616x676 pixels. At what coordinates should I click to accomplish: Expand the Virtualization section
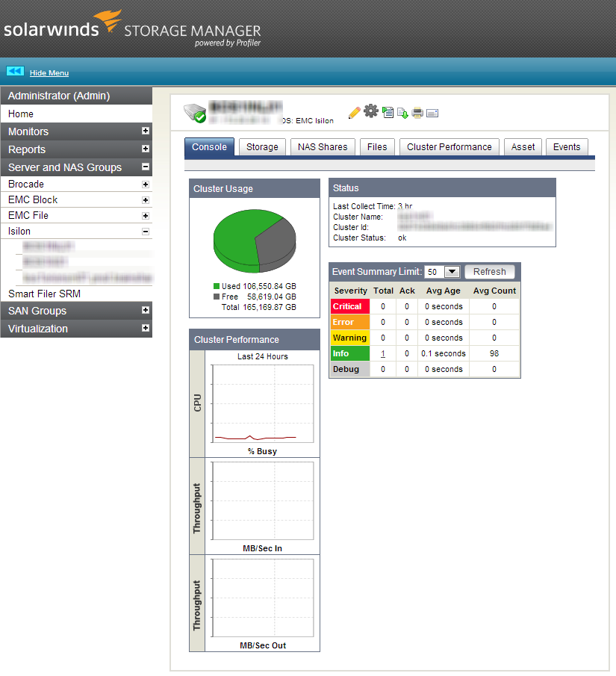pos(146,328)
